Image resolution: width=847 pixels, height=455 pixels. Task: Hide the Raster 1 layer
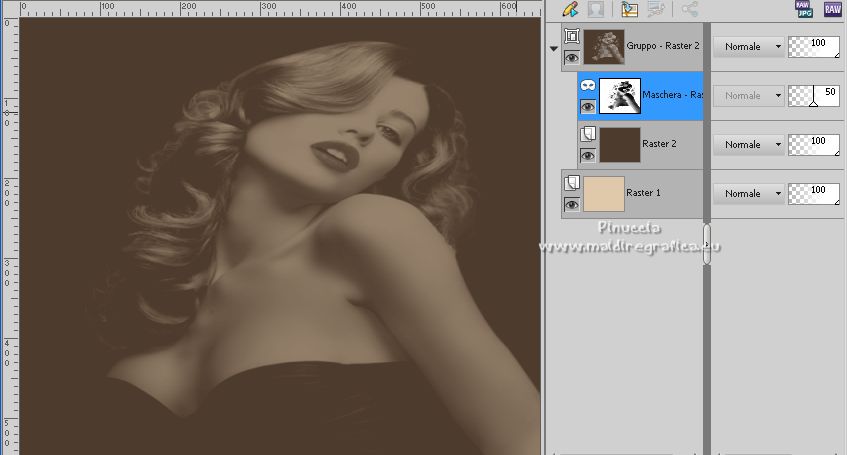572,205
